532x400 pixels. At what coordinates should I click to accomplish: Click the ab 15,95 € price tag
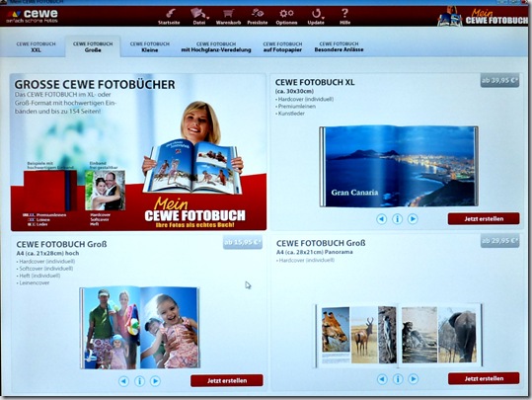pyautogui.click(x=243, y=242)
